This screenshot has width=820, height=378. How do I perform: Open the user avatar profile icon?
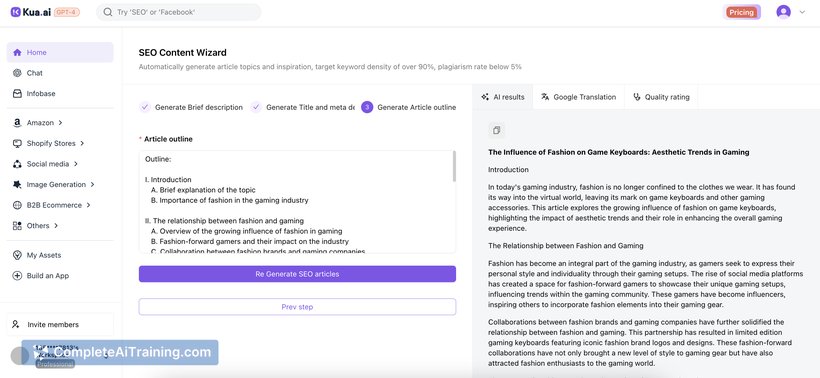point(783,12)
